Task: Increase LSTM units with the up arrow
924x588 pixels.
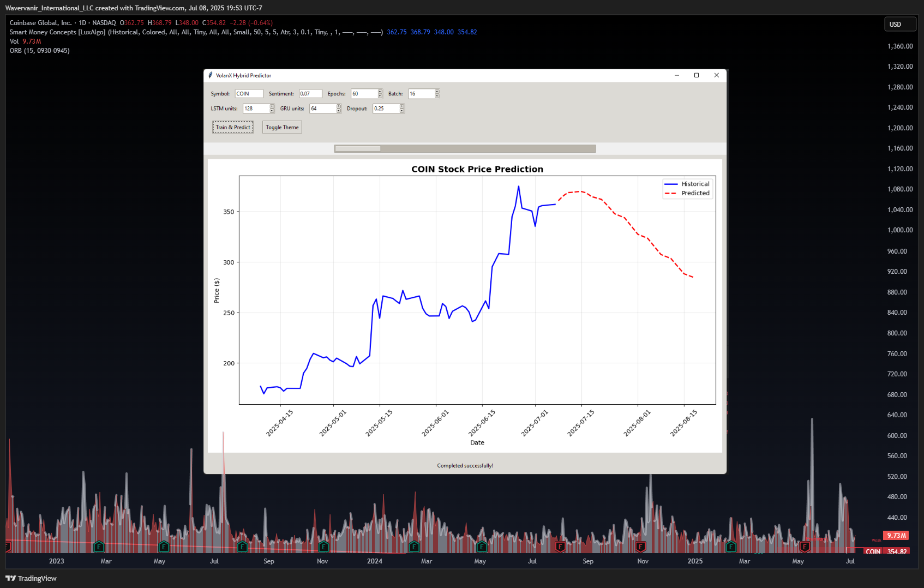Action: pos(272,106)
